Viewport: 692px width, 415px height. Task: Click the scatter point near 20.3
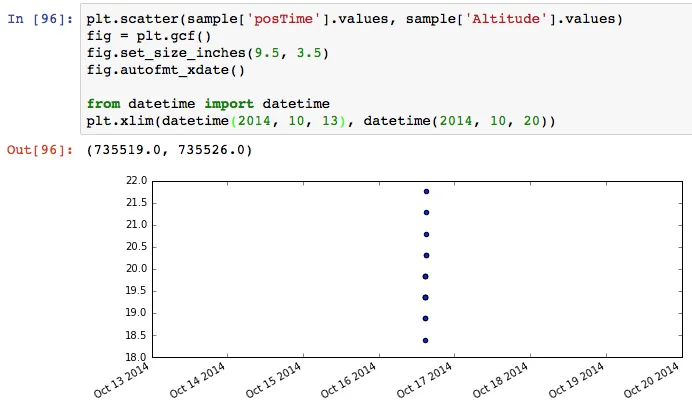[426, 255]
